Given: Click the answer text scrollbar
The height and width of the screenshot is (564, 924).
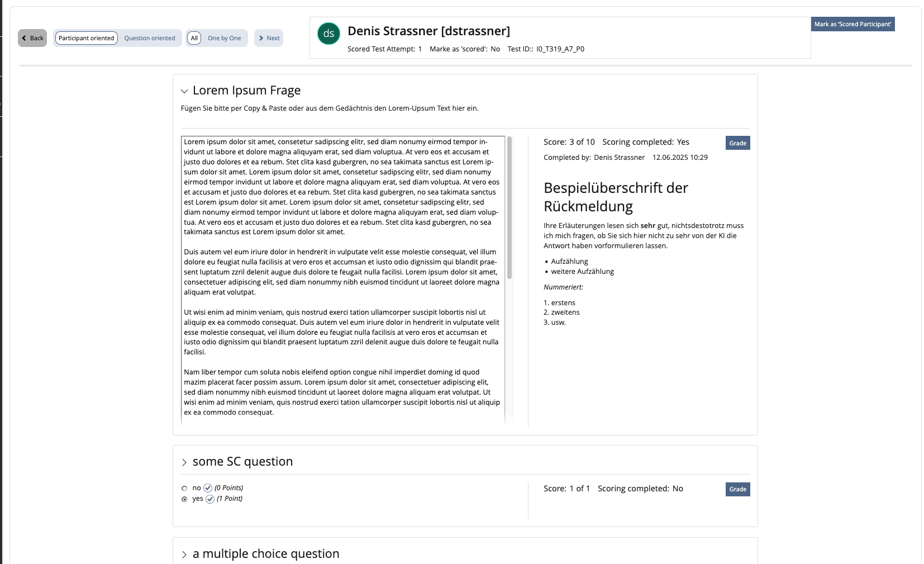Looking at the screenshot, I should (x=509, y=208).
